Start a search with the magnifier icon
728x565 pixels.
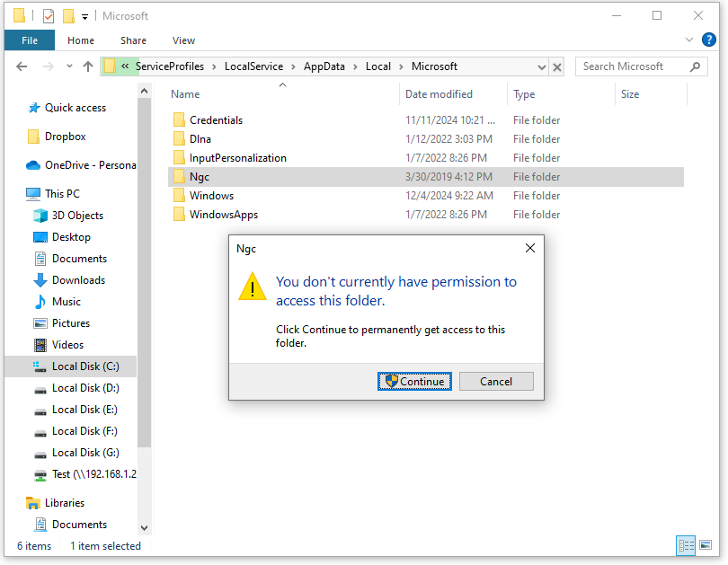pyautogui.click(x=697, y=66)
